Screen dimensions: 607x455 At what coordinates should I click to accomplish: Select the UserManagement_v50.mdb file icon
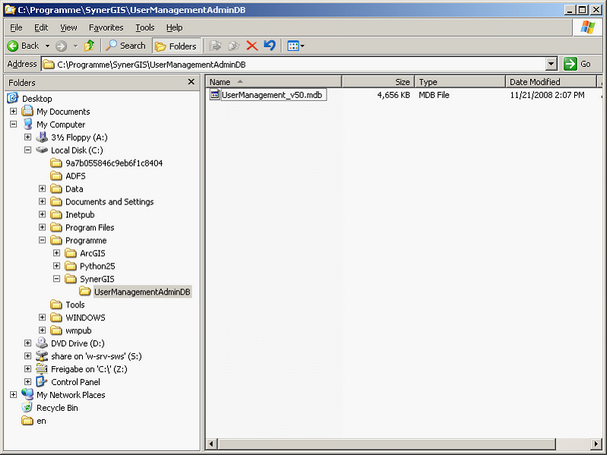coord(214,94)
